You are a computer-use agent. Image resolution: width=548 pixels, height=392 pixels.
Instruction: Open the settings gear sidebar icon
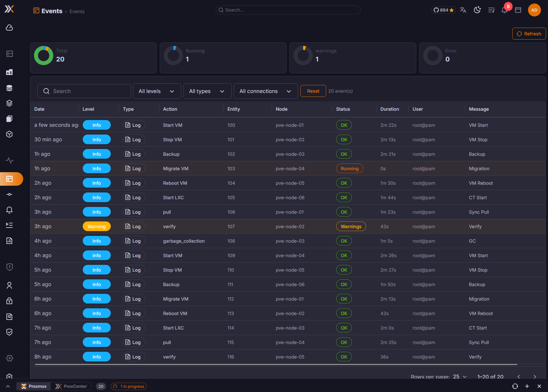(9, 358)
